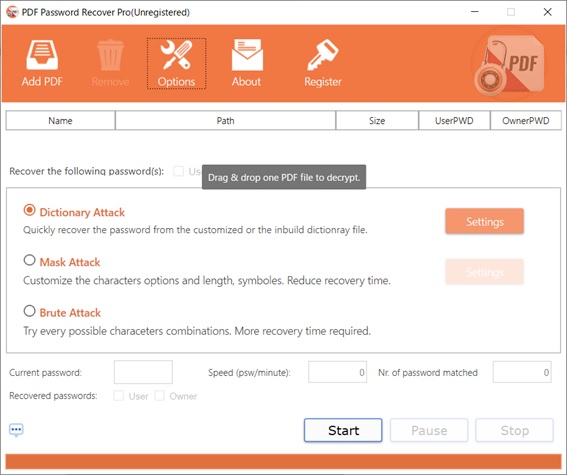Viewport: 567px width, 475px height.
Task: Click the Current password field
Action: coord(143,372)
